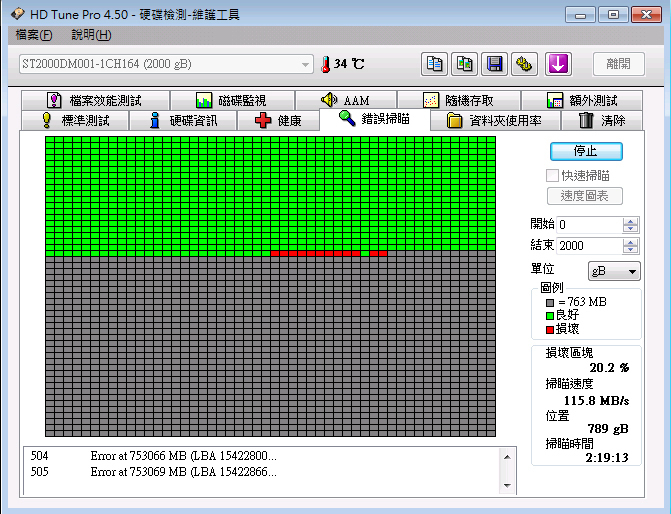Click the HD Tune Pro title bar icon
The image size is (671, 514).
click(x=17, y=14)
